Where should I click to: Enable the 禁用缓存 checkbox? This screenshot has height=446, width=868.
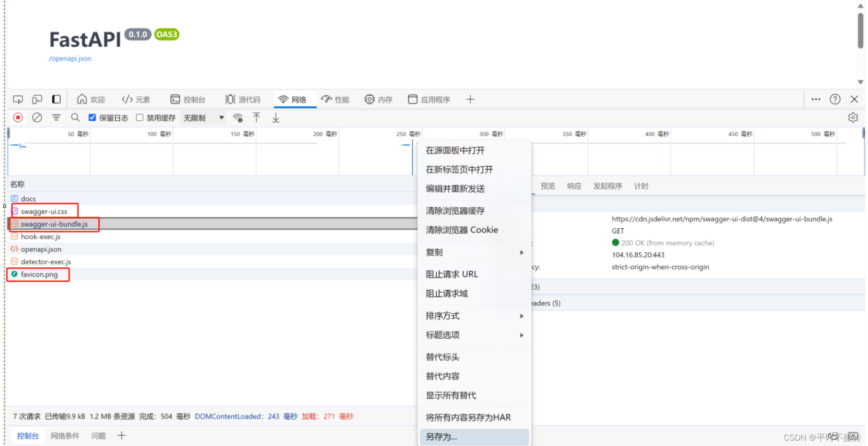pyautogui.click(x=140, y=118)
